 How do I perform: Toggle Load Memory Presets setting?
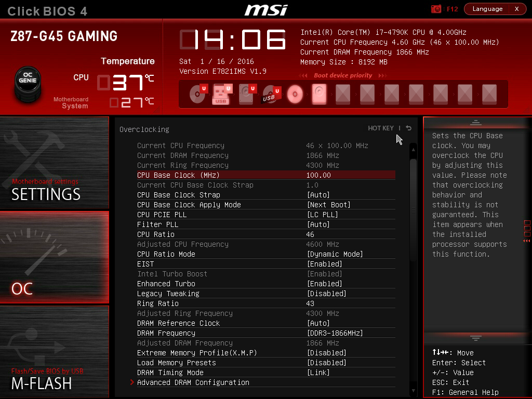click(266, 363)
